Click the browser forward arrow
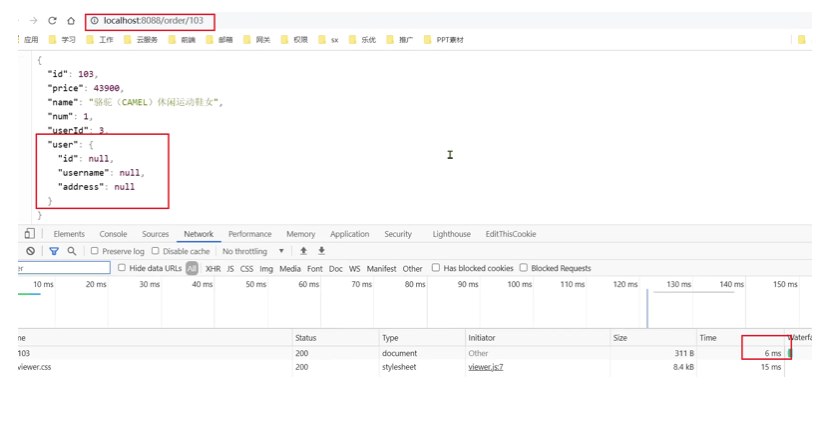The image size is (825, 424). coord(34,21)
